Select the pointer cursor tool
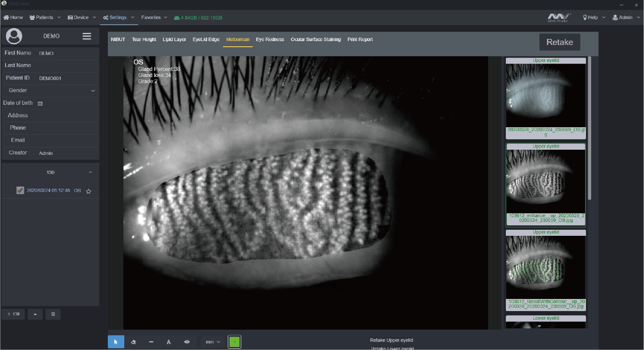Viewport: 644px width, 350px height. point(116,342)
